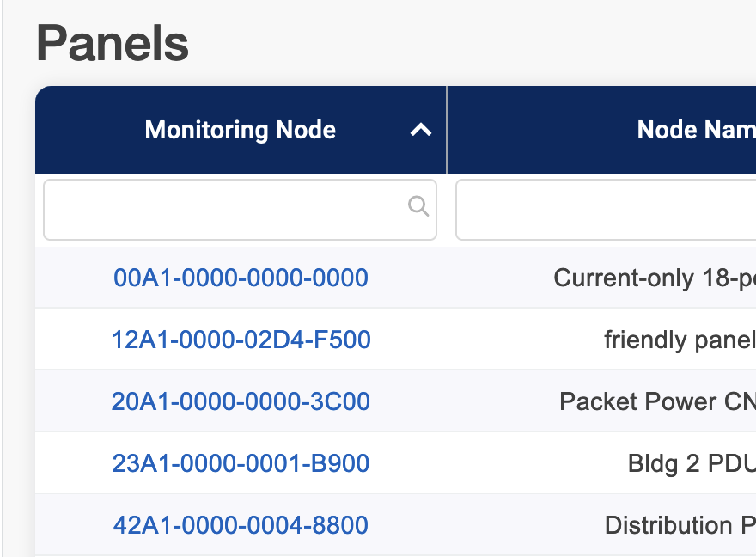Image resolution: width=756 pixels, height=557 pixels.
Task: Focus the Monitoring Node filter text box
Action: point(223,210)
